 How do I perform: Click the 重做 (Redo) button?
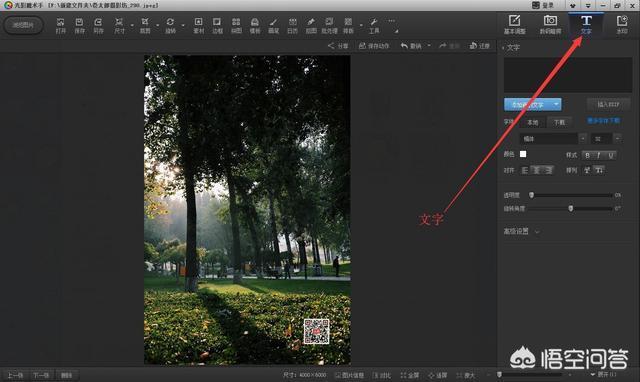(x=449, y=46)
